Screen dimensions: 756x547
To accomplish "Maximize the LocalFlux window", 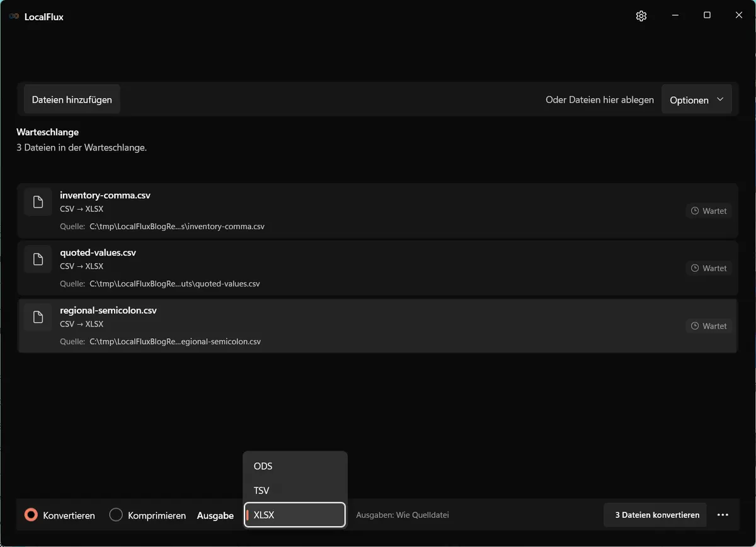I will 707,16.
